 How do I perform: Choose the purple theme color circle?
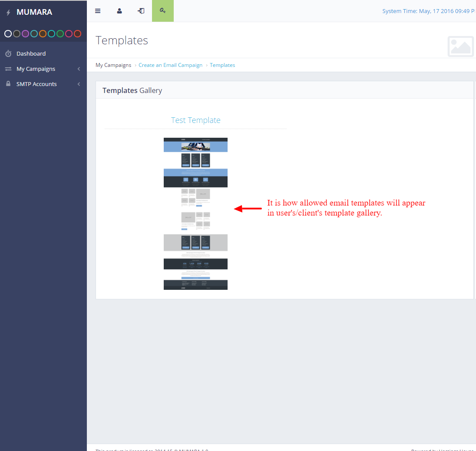25,33
